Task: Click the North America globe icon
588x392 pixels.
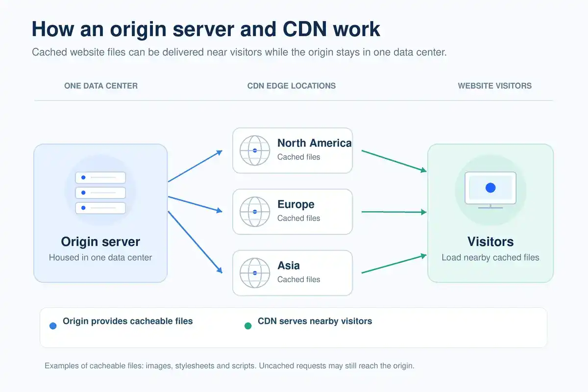Action: pos(255,150)
